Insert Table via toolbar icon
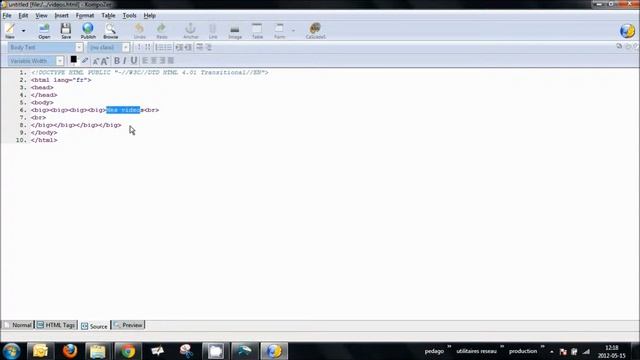 pos(257,31)
